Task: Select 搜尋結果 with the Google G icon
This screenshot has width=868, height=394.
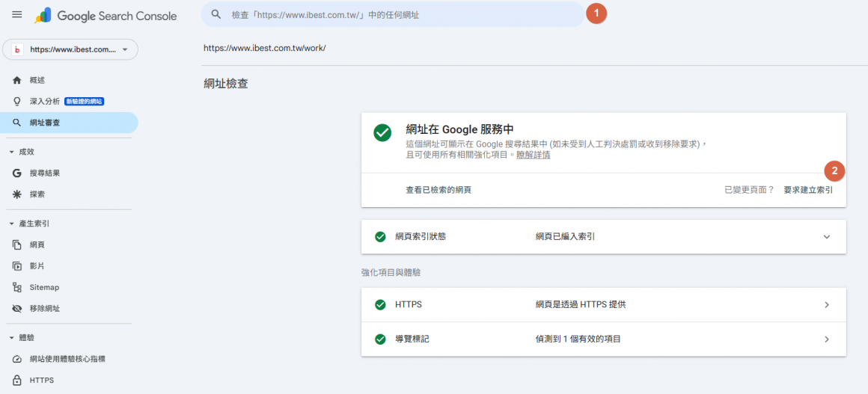Action: (x=44, y=173)
